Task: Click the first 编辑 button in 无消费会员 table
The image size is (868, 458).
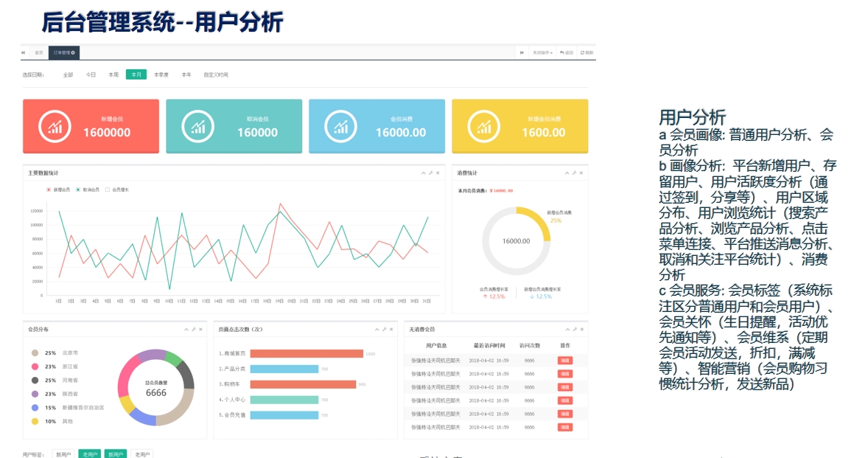Action: click(x=564, y=361)
